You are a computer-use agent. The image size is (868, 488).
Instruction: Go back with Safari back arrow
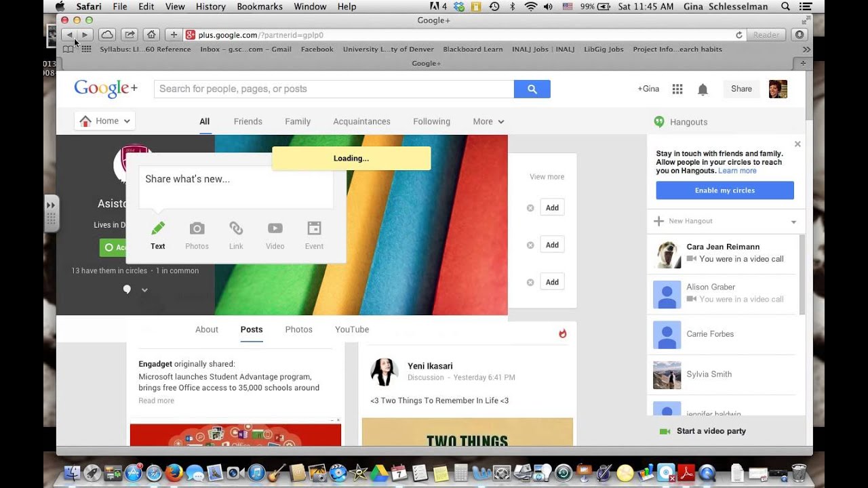click(x=69, y=35)
